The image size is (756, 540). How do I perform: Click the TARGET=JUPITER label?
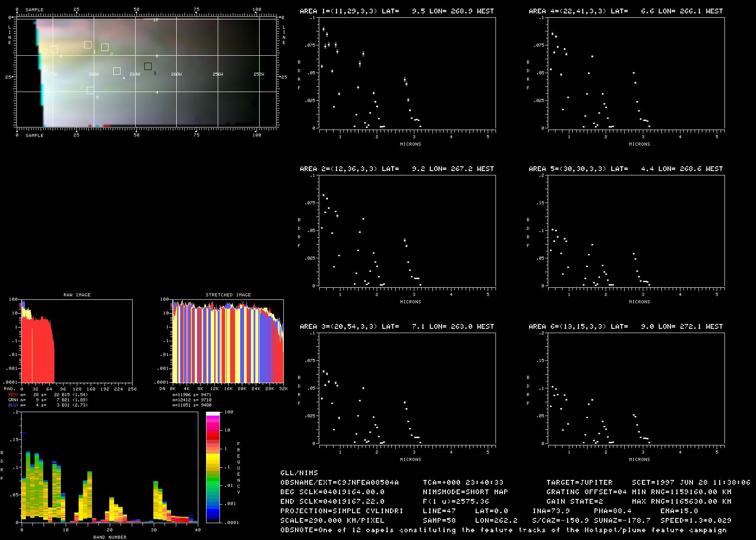coord(579,483)
